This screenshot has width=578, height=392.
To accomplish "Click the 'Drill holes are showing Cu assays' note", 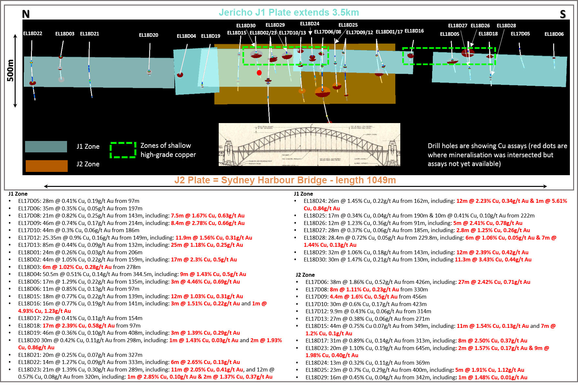I will pos(497,155).
